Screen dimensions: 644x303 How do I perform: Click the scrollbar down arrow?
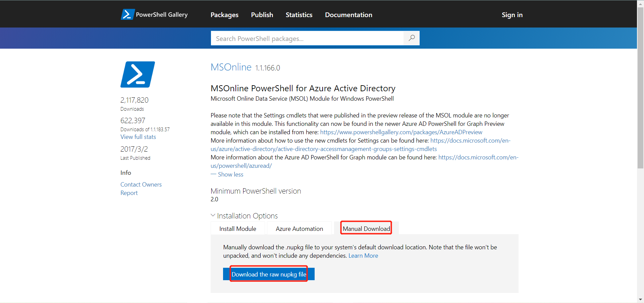click(640, 299)
